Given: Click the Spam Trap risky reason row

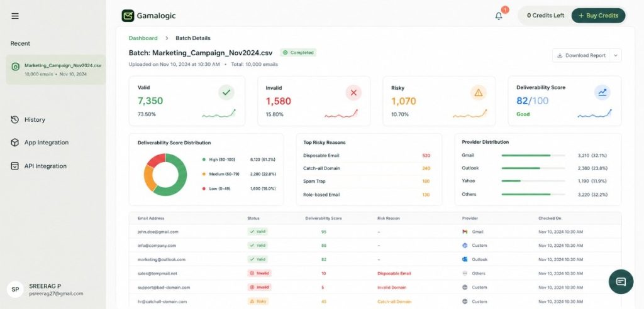Looking at the screenshot, I should (x=367, y=182).
